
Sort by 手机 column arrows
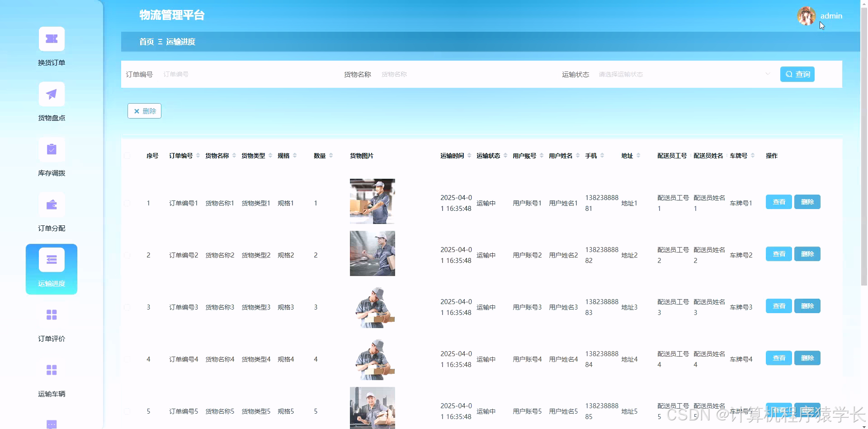602,156
